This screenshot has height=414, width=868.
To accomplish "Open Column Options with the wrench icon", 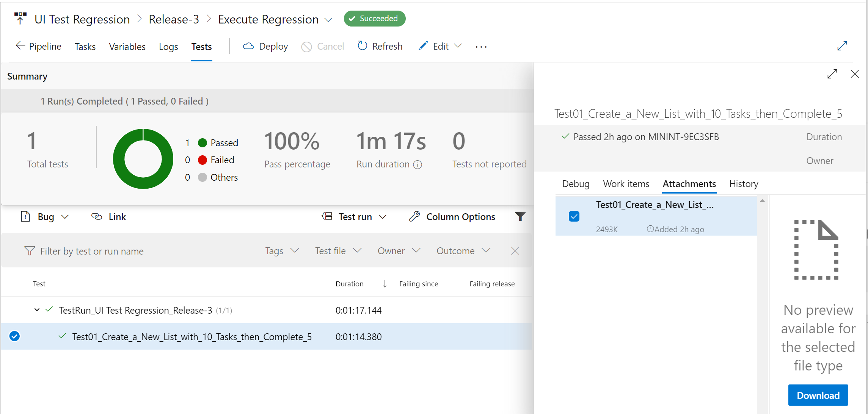I will point(414,216).
